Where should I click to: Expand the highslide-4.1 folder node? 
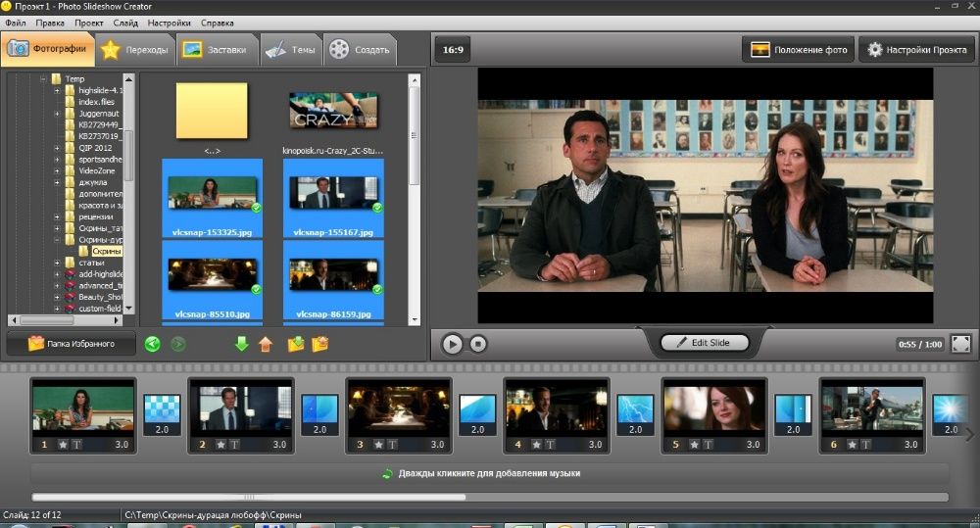tap(57, 90)
